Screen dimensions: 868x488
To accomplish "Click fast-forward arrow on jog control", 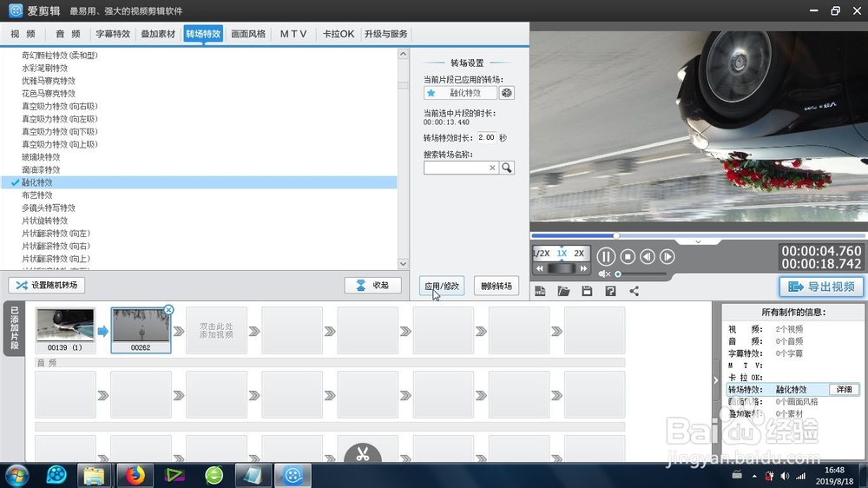I will point(583,268).
